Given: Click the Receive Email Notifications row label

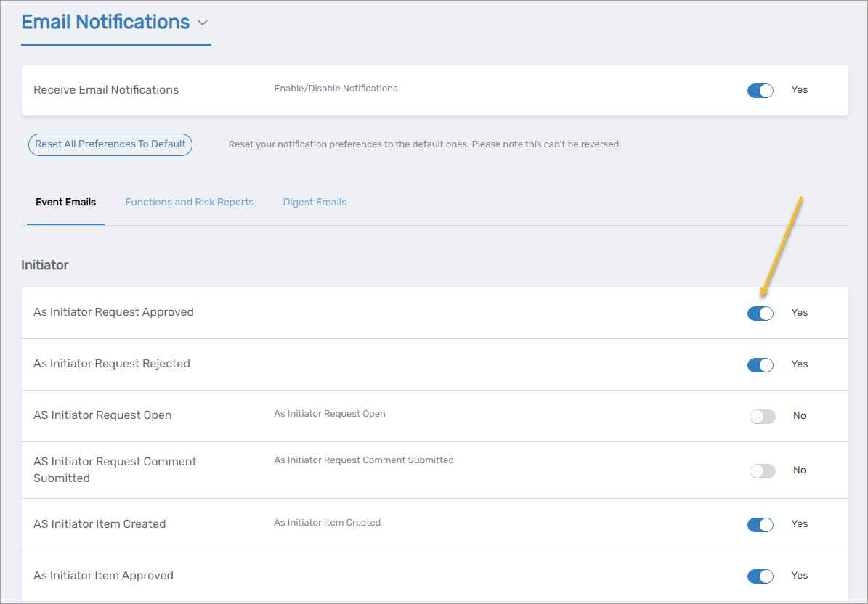Looking at the screenshot, I should (x=106, y=90).
